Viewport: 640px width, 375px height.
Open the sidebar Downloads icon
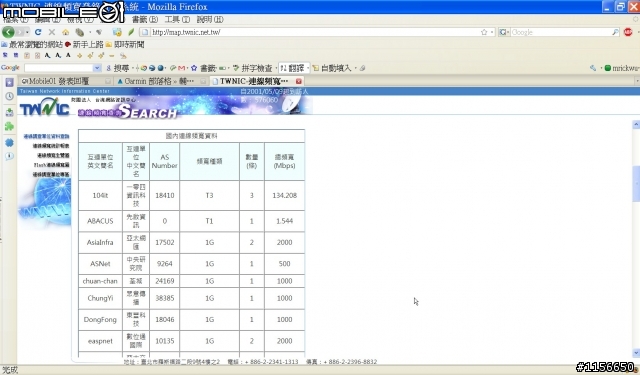tap(9, 112)
